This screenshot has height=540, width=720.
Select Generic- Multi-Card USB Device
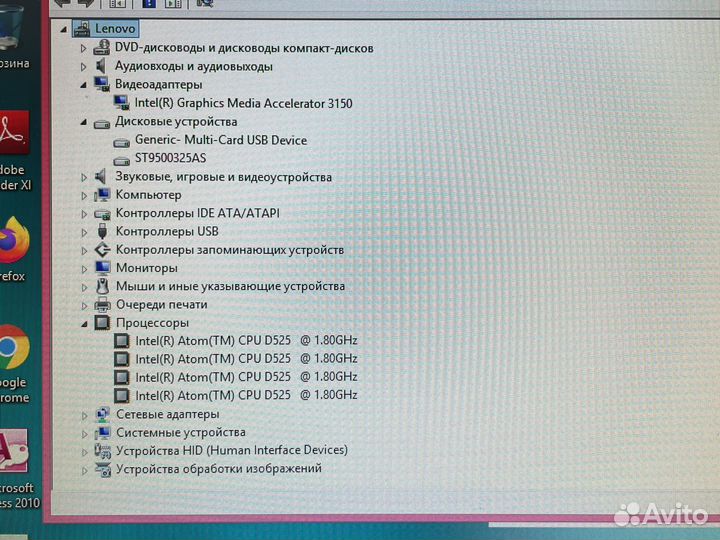click(x=221, y=140)
